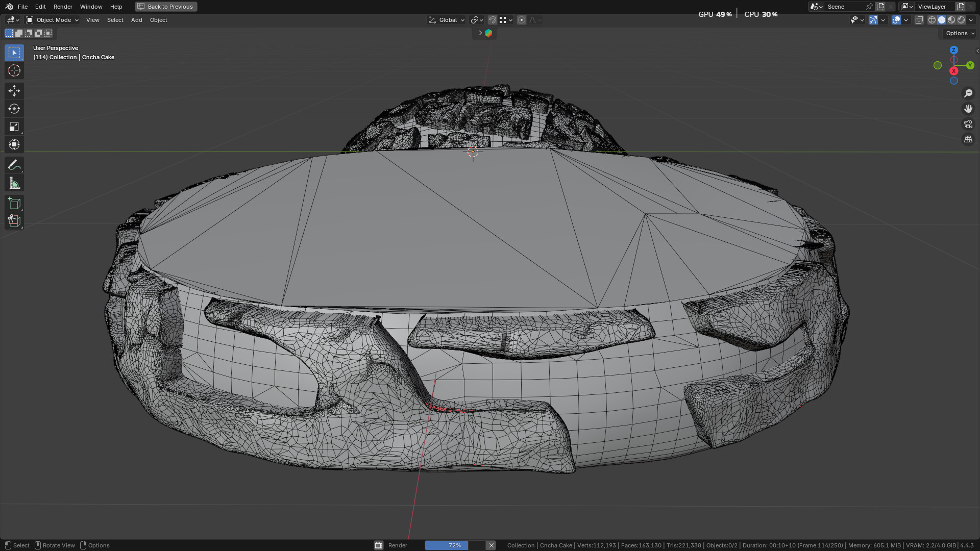Toggle the camera view icon
Screen dimensions: 980x551
click(968, 124)
